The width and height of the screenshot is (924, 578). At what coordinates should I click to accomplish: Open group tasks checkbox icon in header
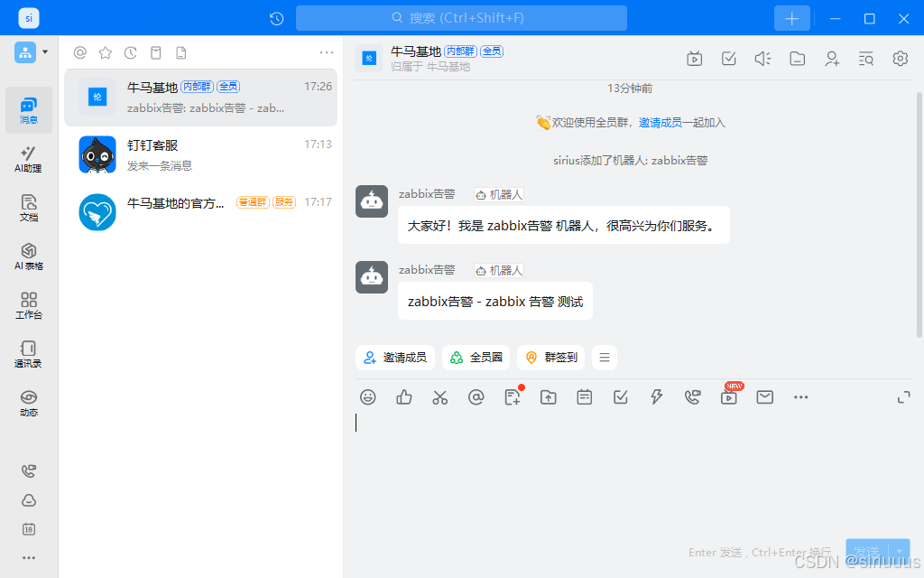coord(729,59)
